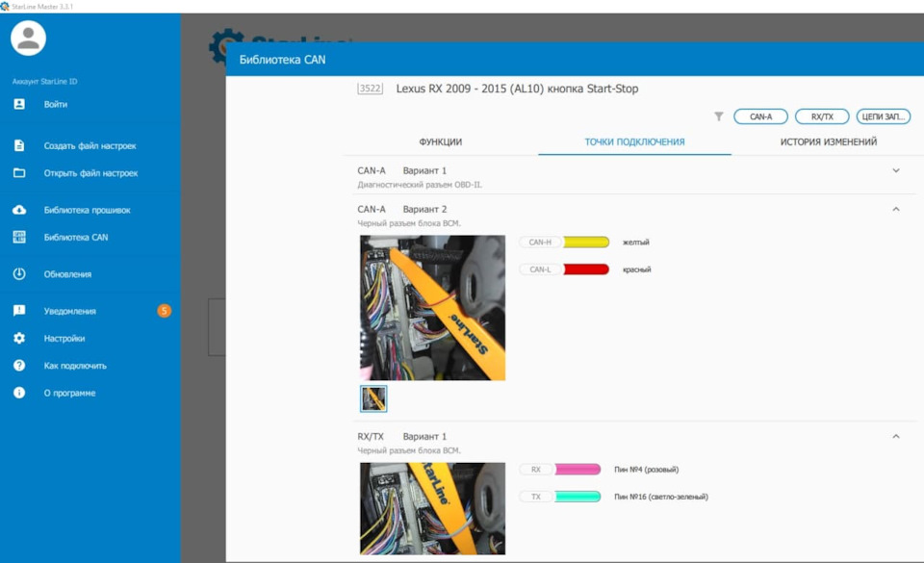The width and height of the screenshot is (924, 563).
Task: Click the Библиотека CAN sidebar icon
Action: pyautogui.click(x=19, y=238)
